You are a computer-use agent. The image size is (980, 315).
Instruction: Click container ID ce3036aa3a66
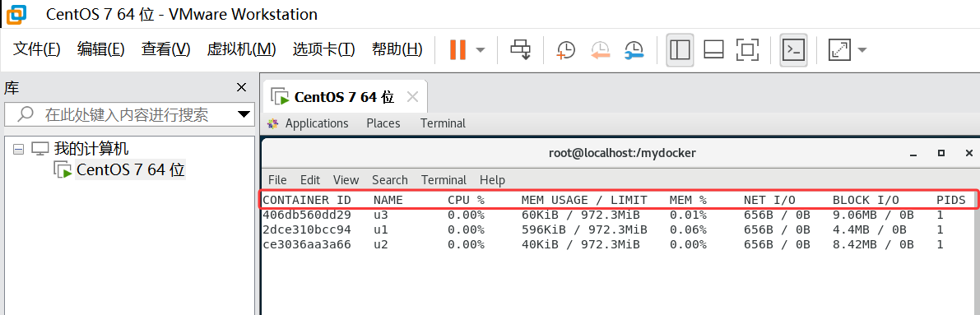307,244
